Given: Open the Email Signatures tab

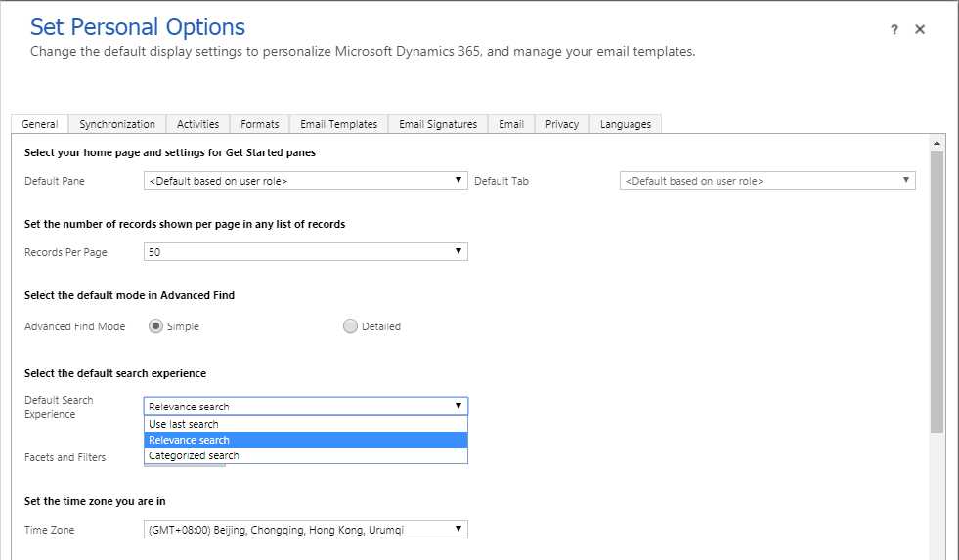Looking at the screenshot, I should pos(438,124).
